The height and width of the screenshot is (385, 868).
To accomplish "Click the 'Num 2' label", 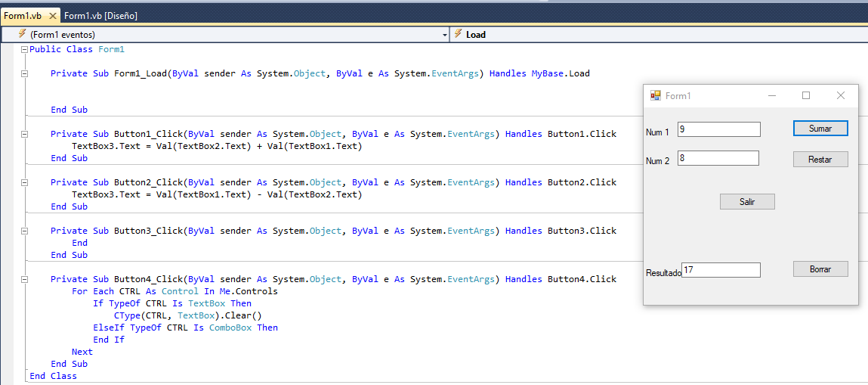I will click(658, 161).
